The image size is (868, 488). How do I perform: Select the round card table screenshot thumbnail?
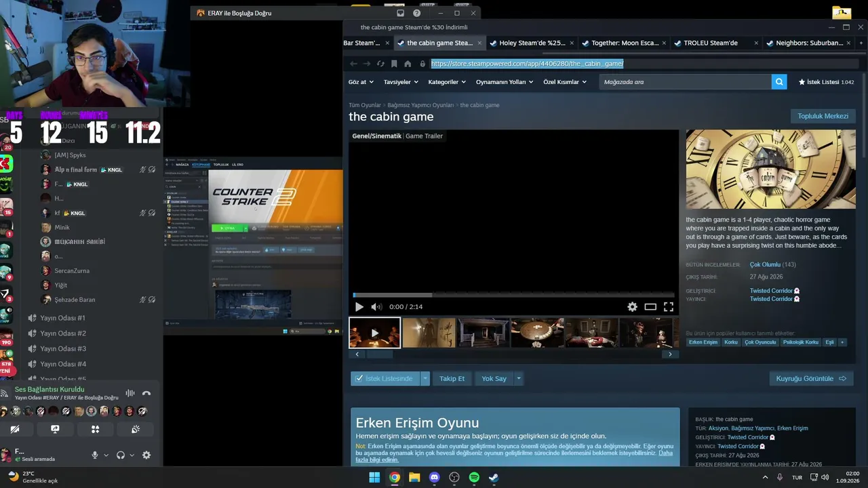pyautogui.click(x=537, y=333)
